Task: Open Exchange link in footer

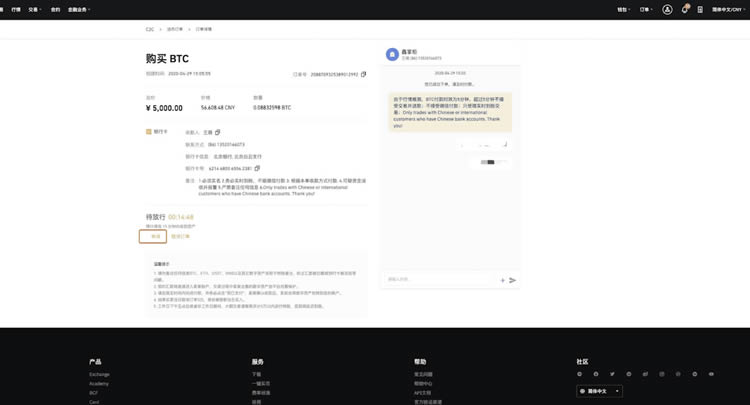Action: click(x=99, y=374)
